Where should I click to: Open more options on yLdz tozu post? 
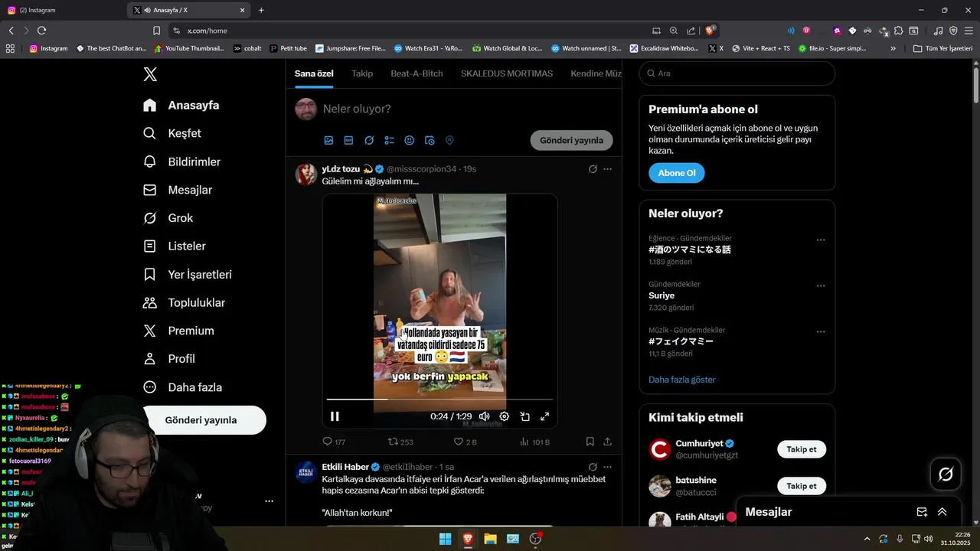tap(608, 169)
